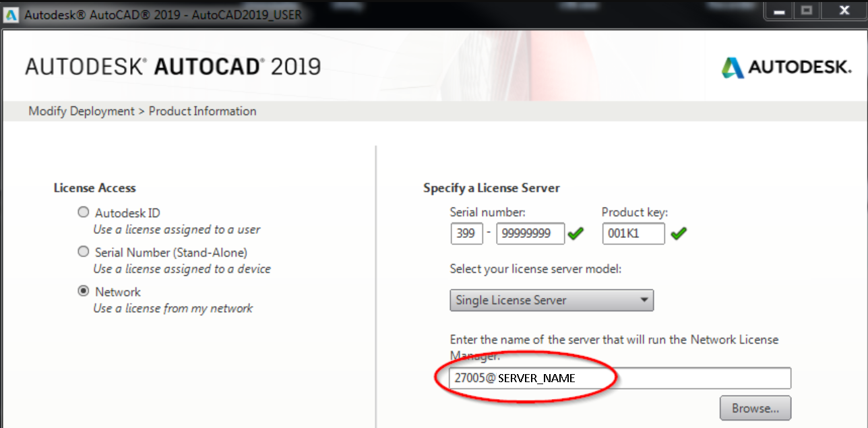Screen dimensions: 868x428
Task: Click the license server model dropdown arrow
Action: point(645,300)
